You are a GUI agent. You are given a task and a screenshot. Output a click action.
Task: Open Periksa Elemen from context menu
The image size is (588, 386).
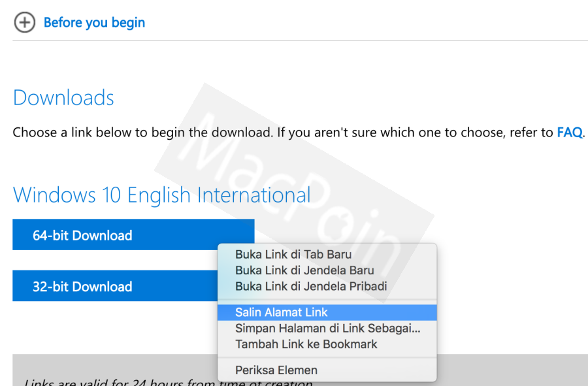coord(276,370)
